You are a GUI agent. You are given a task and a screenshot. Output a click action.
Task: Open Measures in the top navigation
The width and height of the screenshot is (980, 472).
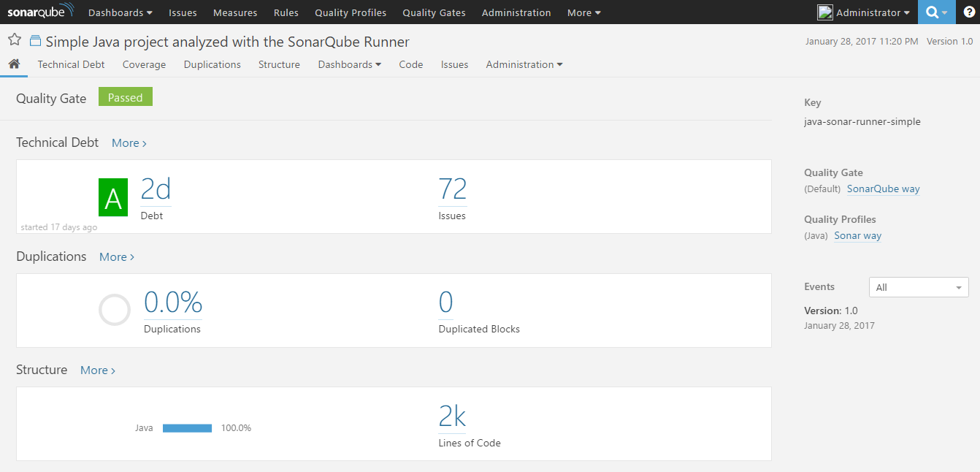(235, 12)
